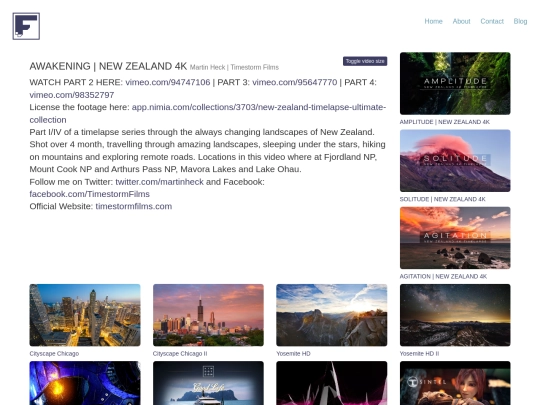The image size is (540, 405).
Task: Click the AGITATION | NEW ZEALAND 4K caption
Action: [x=443, y=277]
